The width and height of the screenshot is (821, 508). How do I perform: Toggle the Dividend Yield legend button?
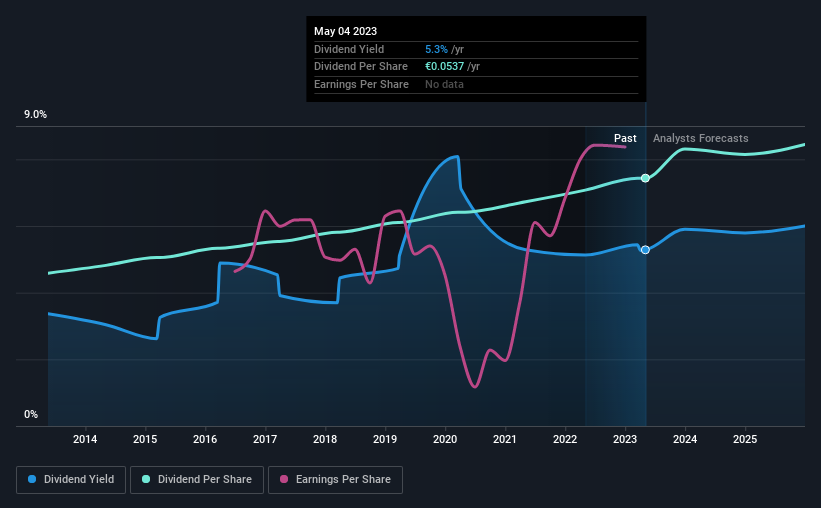click(x=71, y=480)
